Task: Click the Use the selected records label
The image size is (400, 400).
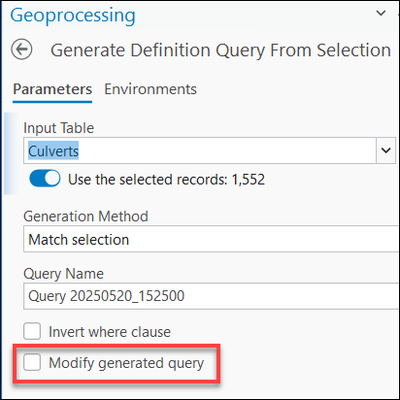Action: [x=166, y=179]
